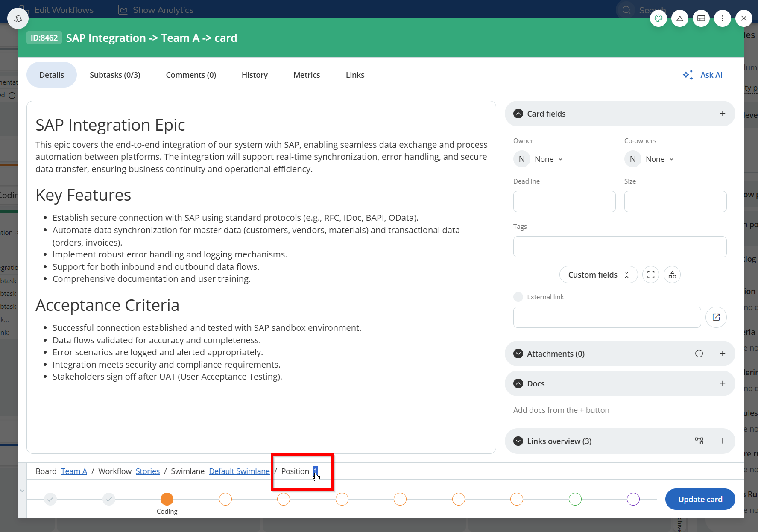Switch to the Subtasks (0/3) tab
Image resolution: width=758 pixels, height=532 pixels.
[x=115, y=75]
